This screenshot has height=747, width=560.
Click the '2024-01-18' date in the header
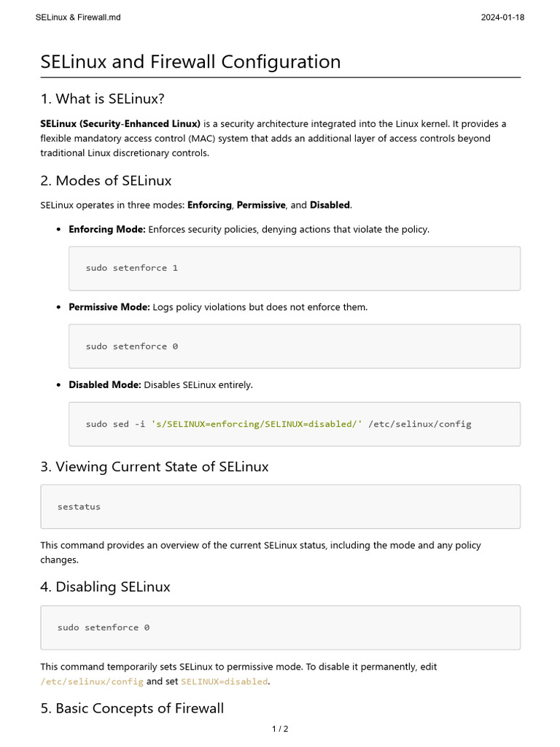click(502, 18)
